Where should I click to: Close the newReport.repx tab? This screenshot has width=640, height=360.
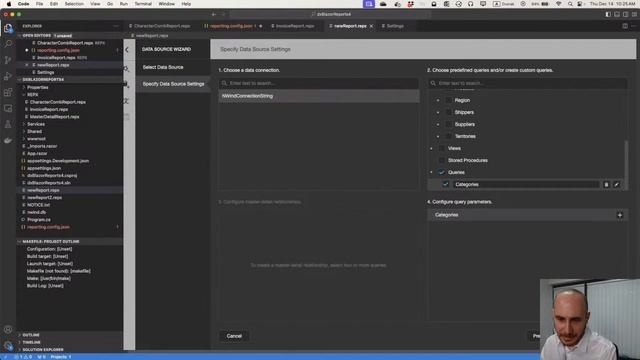(371, 26)
